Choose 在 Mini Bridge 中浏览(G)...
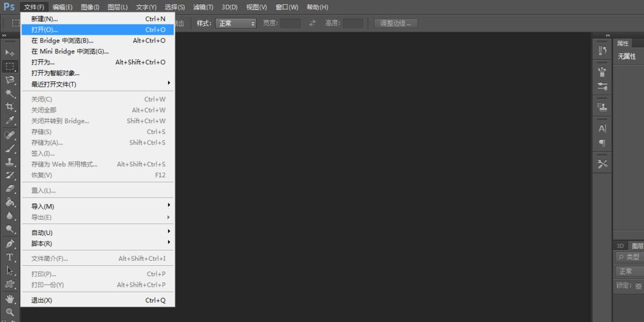 [x=98, y=52]
